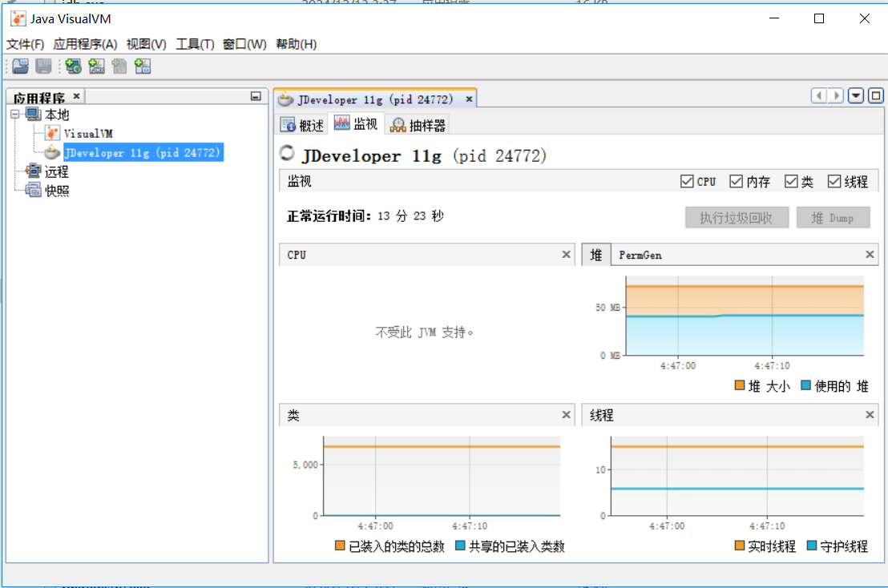Image resolution: width=888 pixels, height=588 pixels.
Task: Close the Applications (应用程序) panel
Action: (x=76, y=96)
